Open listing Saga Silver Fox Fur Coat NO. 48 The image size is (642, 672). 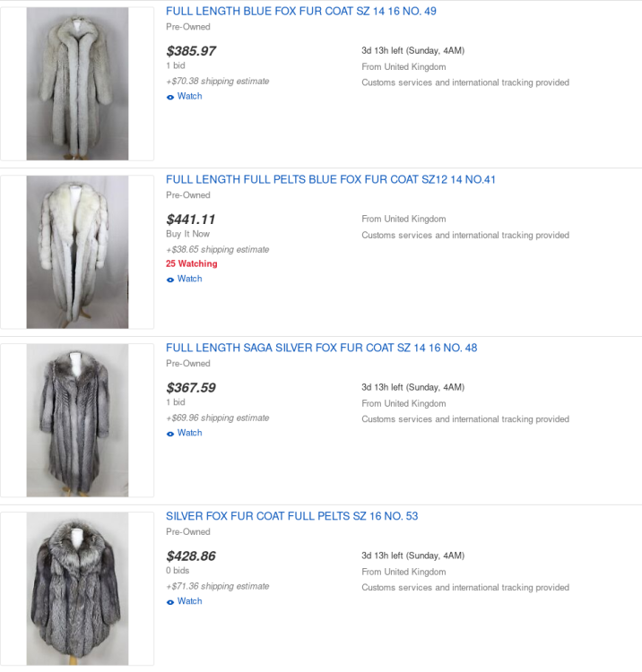321,349
